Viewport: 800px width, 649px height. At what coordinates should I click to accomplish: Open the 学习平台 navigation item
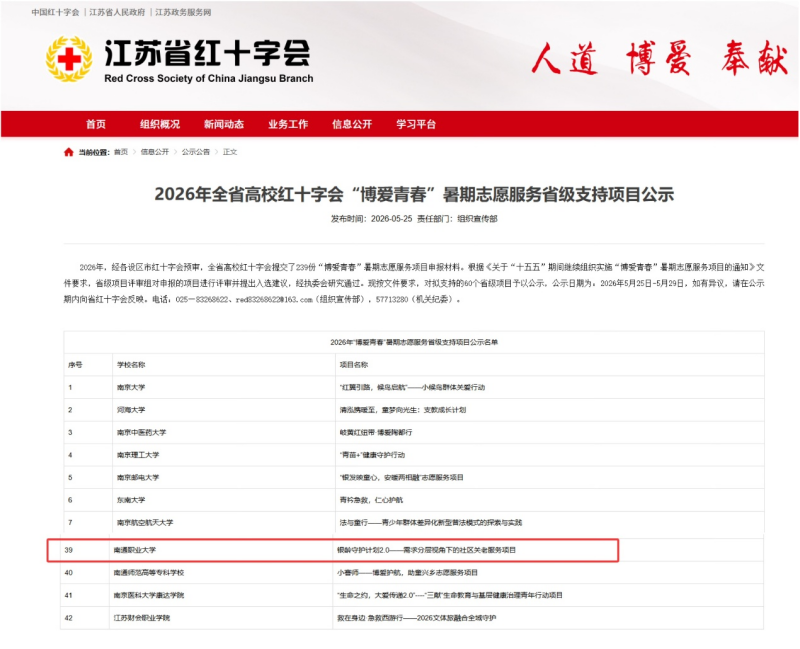pos(416,124)
